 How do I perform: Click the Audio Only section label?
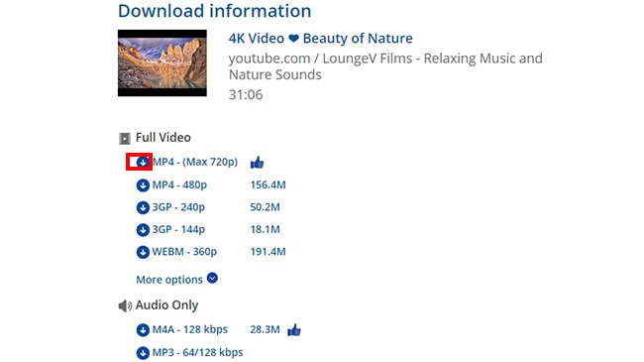point(166,305)
